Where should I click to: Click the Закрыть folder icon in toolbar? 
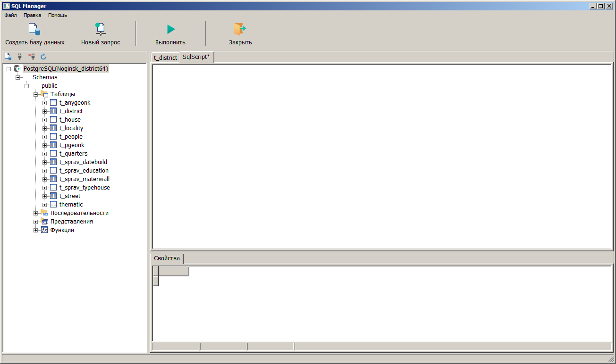(x=240, y=29)
